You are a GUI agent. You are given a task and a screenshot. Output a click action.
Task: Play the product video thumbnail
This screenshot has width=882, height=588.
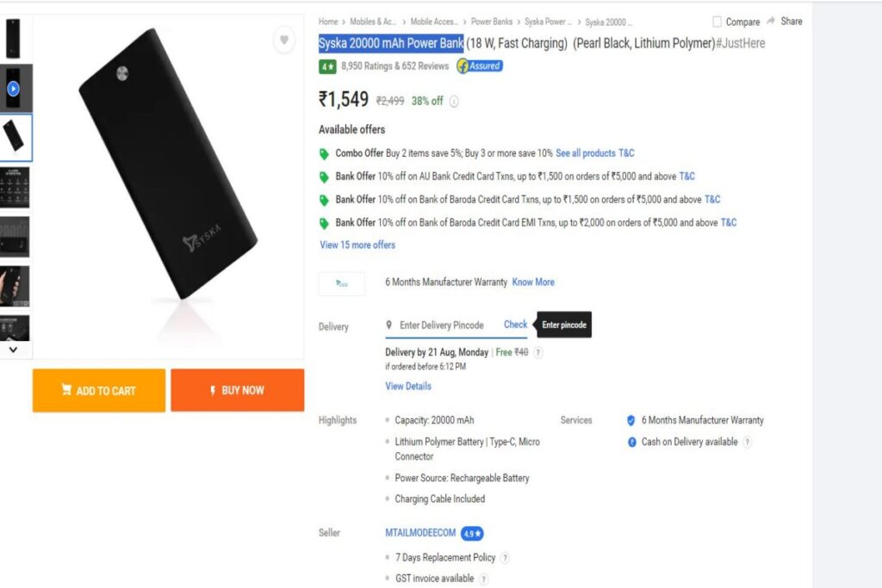pos(14,89)
